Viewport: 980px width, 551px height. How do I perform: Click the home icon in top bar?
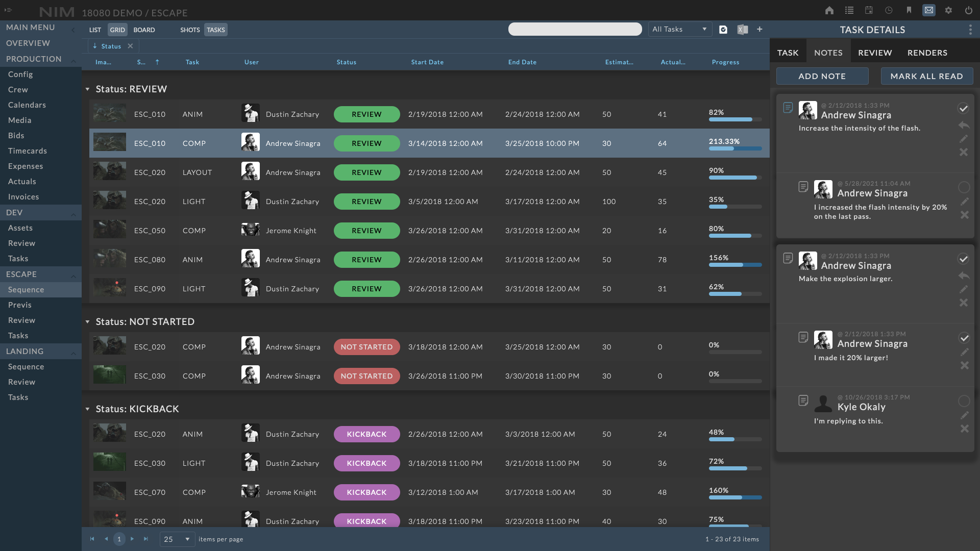(x=829, y=10)
